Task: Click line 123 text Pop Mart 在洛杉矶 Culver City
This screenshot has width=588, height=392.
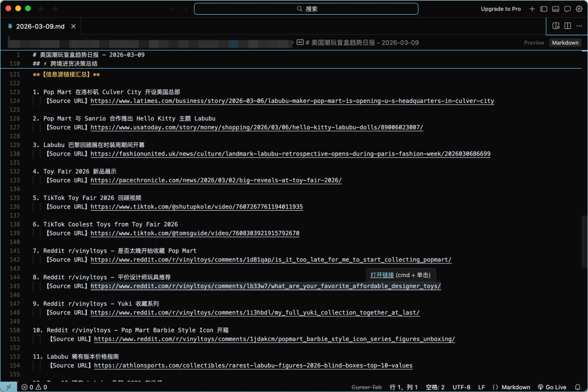Action: 112,92
